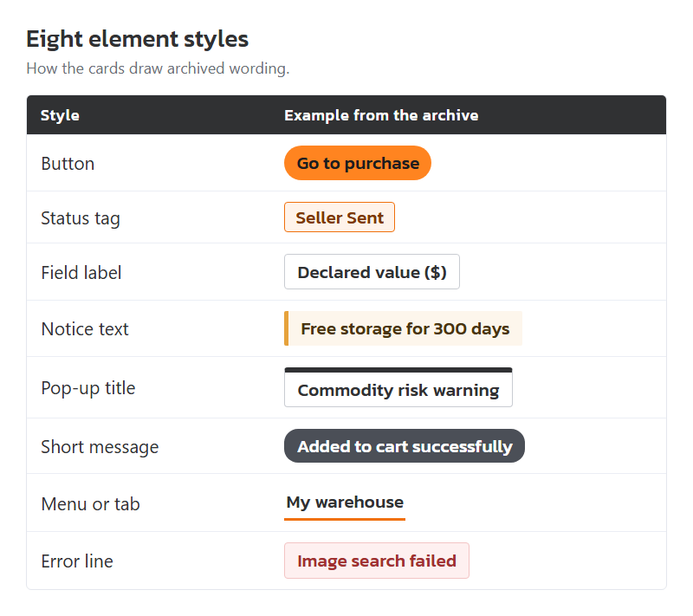Click the 'Declared value ($)' field label

tap(372, 272)
